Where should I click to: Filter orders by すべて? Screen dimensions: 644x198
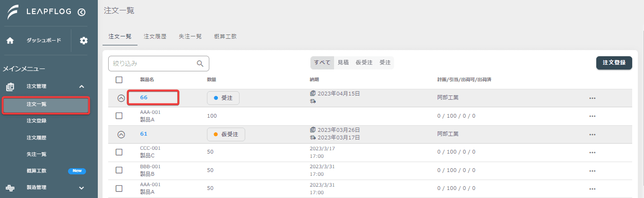pyautogui.click(x=322, y=62)
